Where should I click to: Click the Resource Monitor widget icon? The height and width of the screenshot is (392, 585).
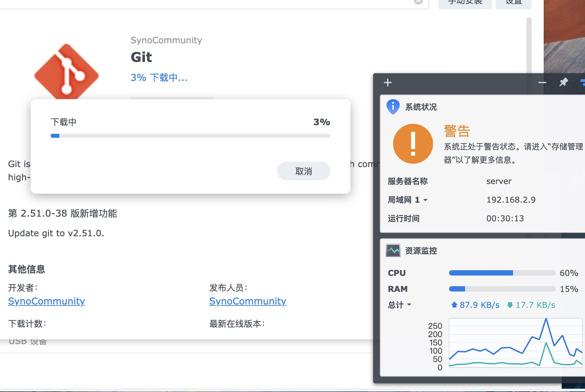393,250
